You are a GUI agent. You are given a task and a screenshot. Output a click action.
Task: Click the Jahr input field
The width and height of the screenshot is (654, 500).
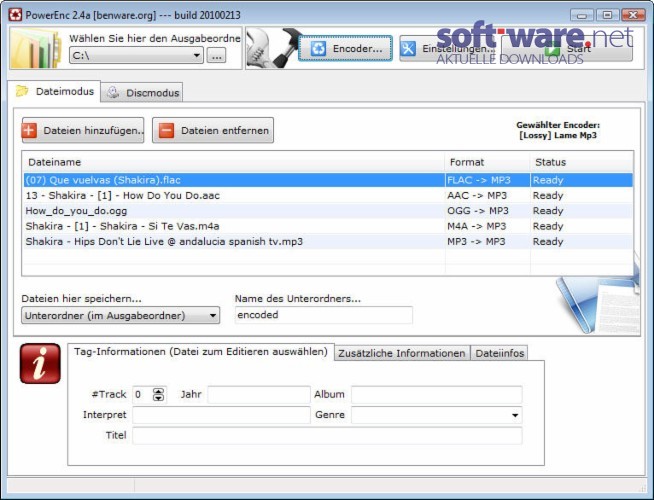[259, 394]
